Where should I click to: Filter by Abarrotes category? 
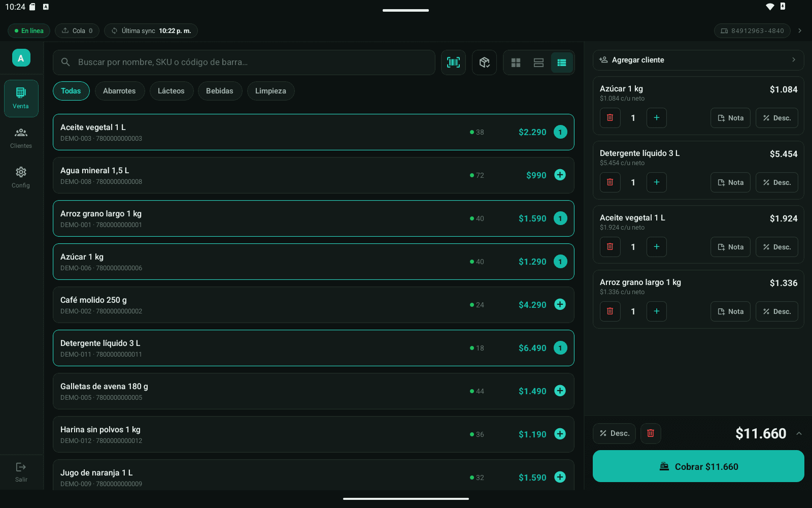click(x=119, y=91)
